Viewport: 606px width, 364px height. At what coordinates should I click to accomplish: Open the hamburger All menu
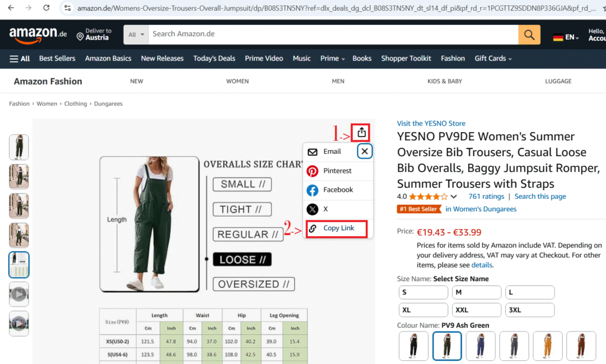20,59
